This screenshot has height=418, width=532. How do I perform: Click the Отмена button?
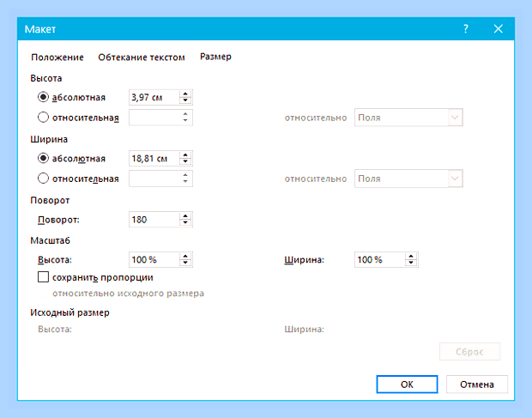pyautogui.click(x=477, y=384)
